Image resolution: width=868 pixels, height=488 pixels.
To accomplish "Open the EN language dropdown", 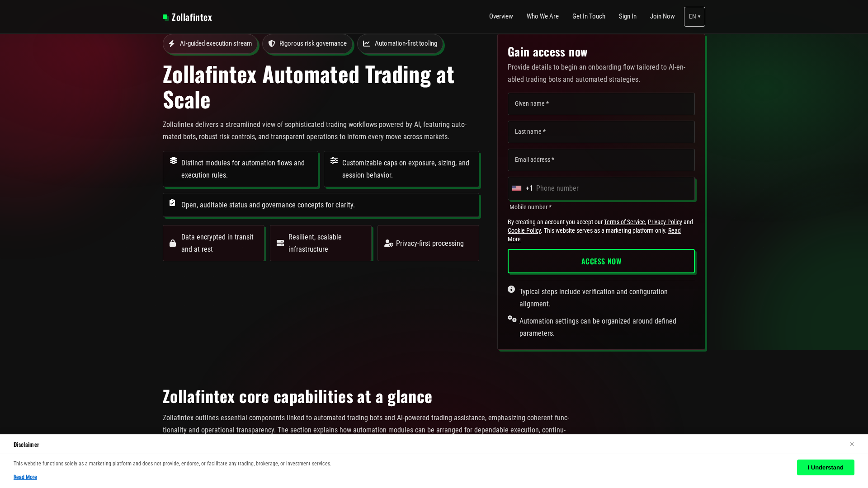I will coord(694,17).
